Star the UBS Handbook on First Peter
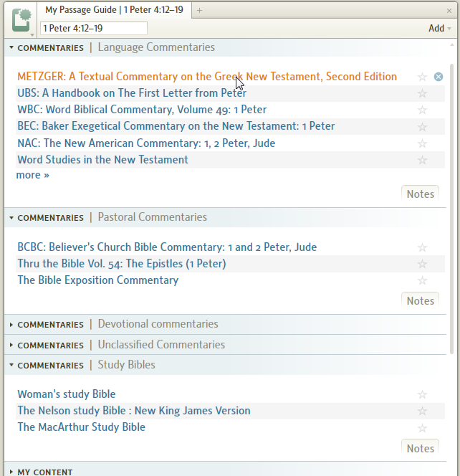The height and width of the screenshot is (476, 460). tap(422, 93)
